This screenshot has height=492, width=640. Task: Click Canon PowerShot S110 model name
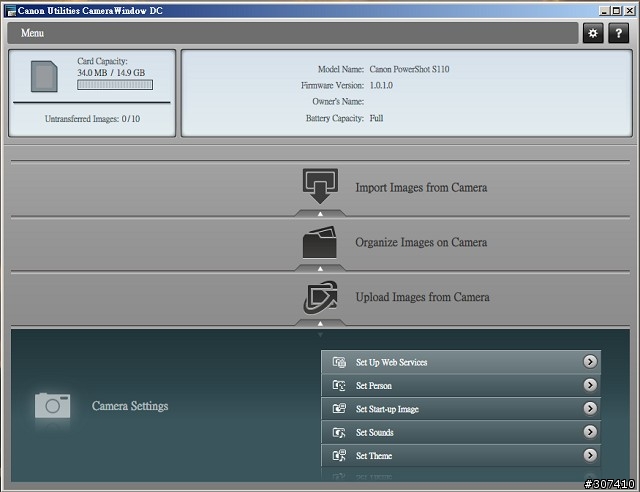pyautogui.click(x=409, y=69)
